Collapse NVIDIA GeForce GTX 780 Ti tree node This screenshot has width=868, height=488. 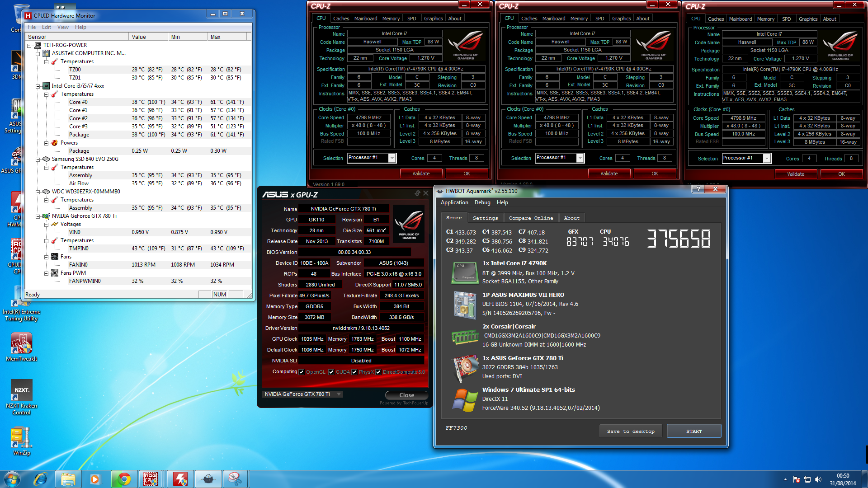click(x=38, y=216)
